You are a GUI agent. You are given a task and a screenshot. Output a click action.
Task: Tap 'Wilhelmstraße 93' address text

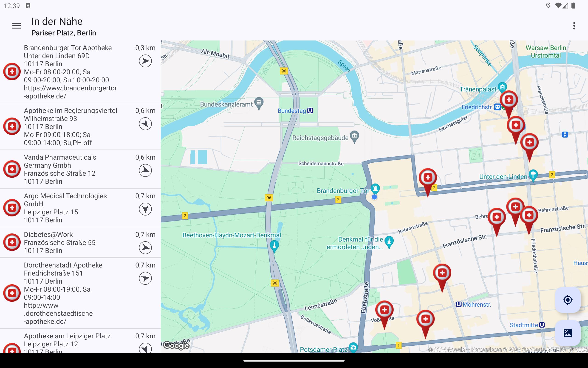tap(50, 118)
